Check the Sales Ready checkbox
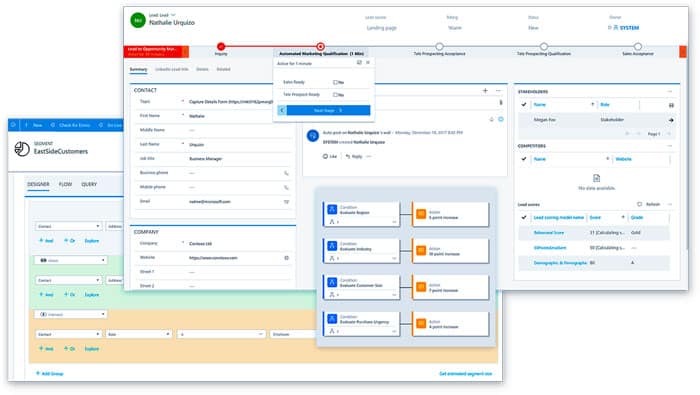 click(x=335, y=82)
